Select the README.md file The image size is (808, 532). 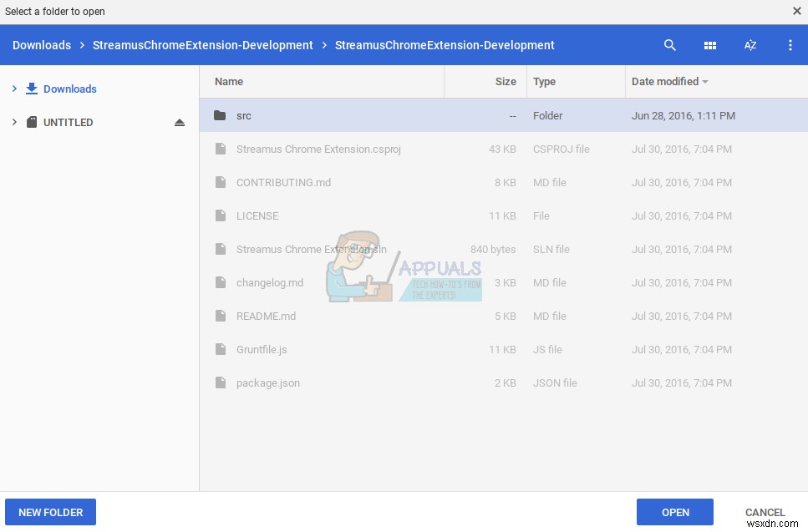[266, 316]
